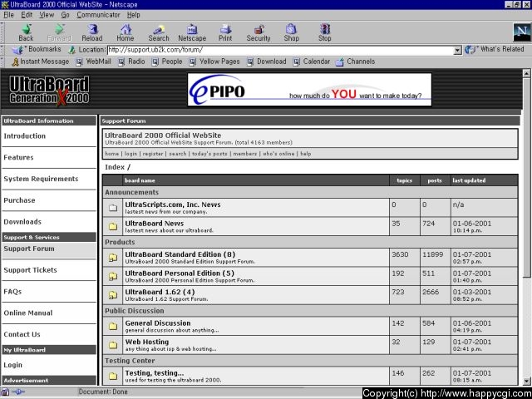The image size is (532, 399).
Task: Click the General Discussion folder icon
Action: pyautogui.click(x=113, y=326)
